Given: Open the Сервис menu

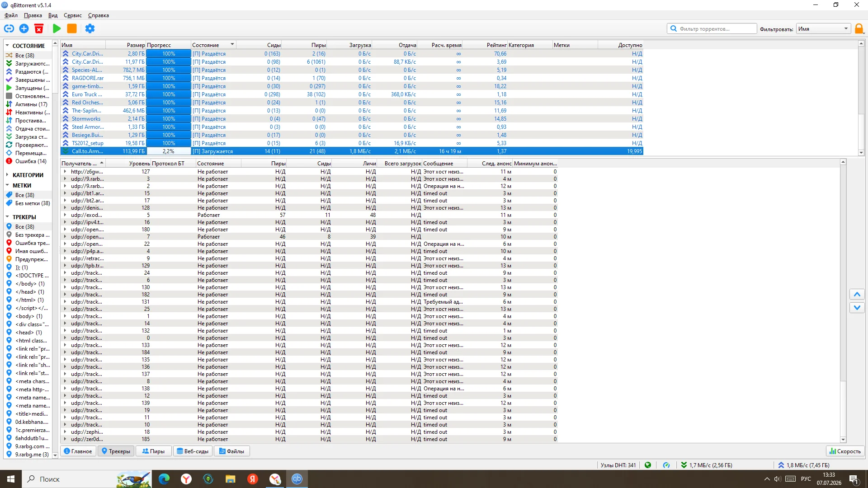Looking at the screenshot, I should 73,15.
